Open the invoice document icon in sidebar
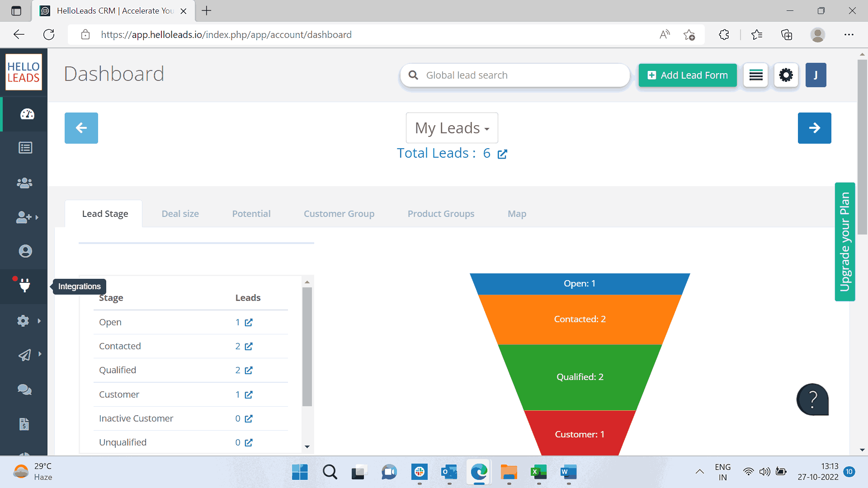This screenshot has height=488, width=868. point(24,424)
